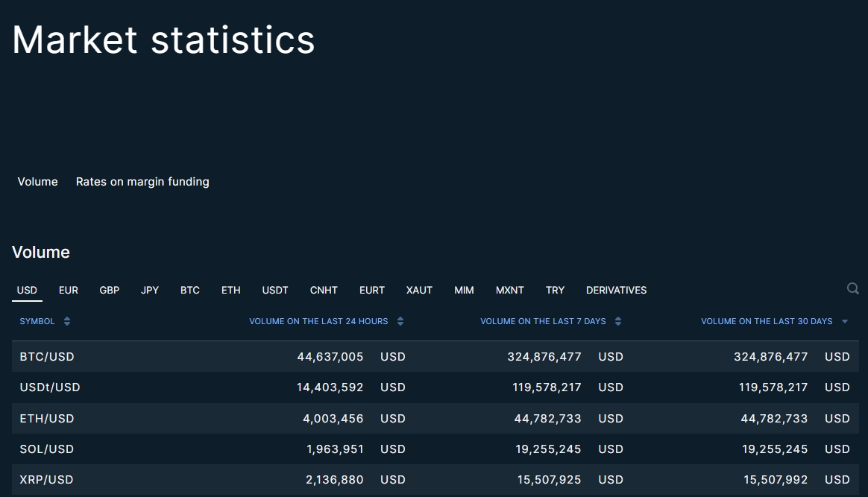Viewport: 868px width, 497px height.
Task: Switch to the EUR currency tab
Action: coord(69,290)
